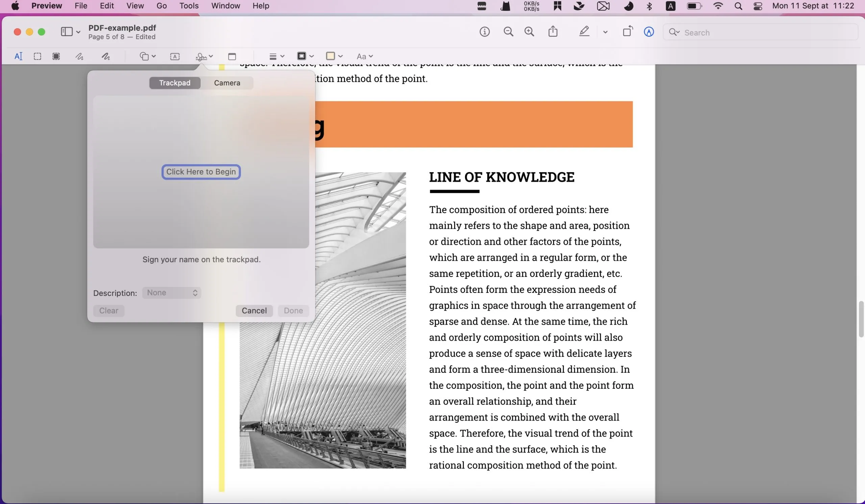
Task: Click the Trackpad tab
Action: coord(175,82)
